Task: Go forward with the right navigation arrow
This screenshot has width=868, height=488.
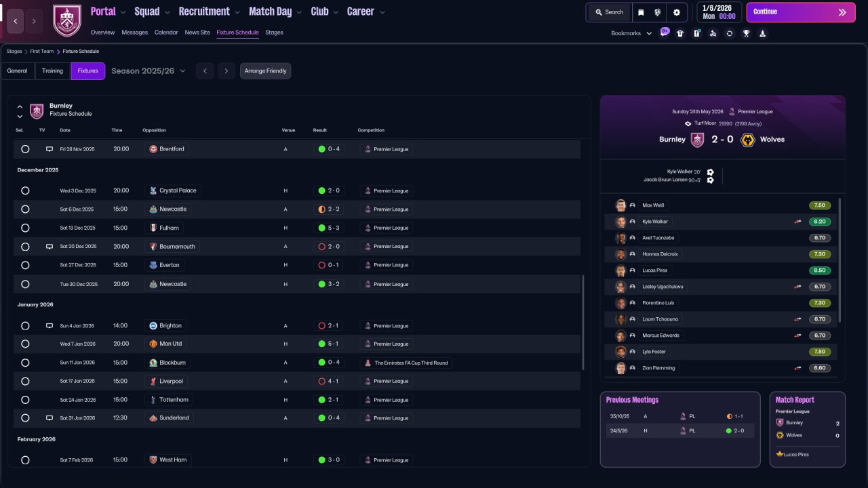Action: click(x=34, y=21)
